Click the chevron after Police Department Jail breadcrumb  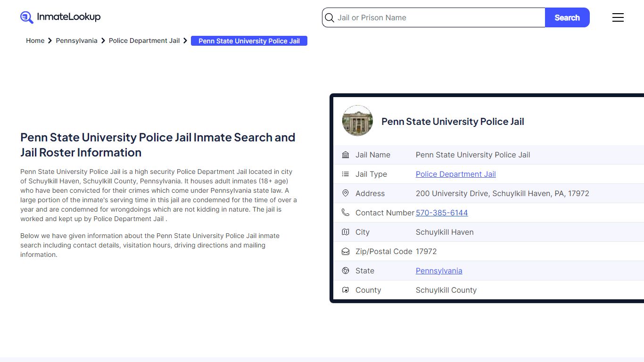[185, 41]
